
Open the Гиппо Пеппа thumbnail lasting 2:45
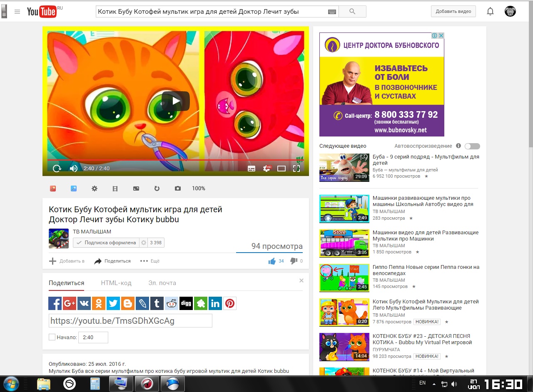[x=344, y=278]
